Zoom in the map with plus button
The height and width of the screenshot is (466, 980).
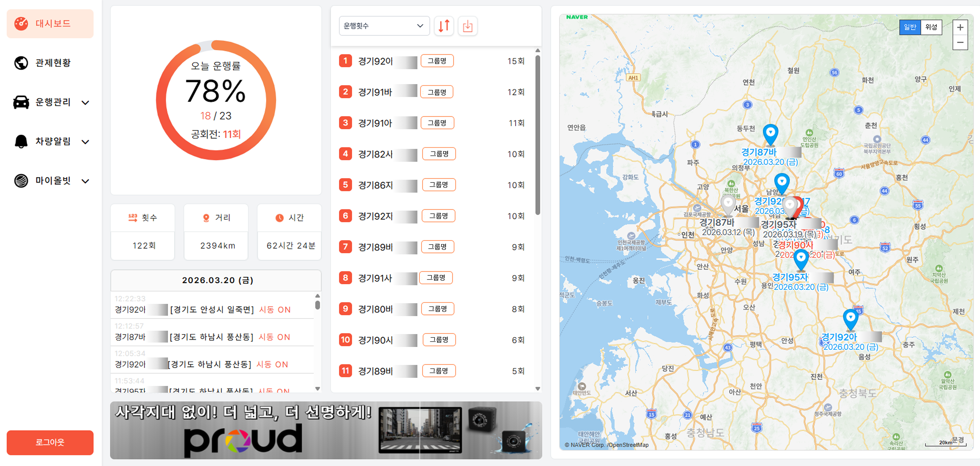960,27
